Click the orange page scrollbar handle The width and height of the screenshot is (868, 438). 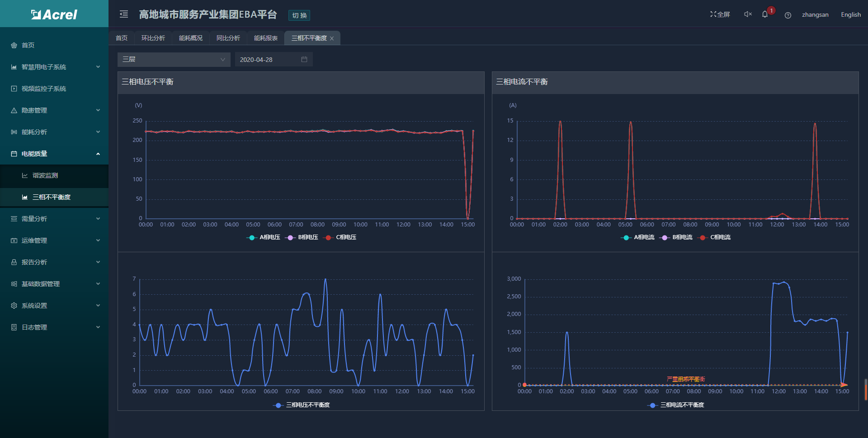866,390
